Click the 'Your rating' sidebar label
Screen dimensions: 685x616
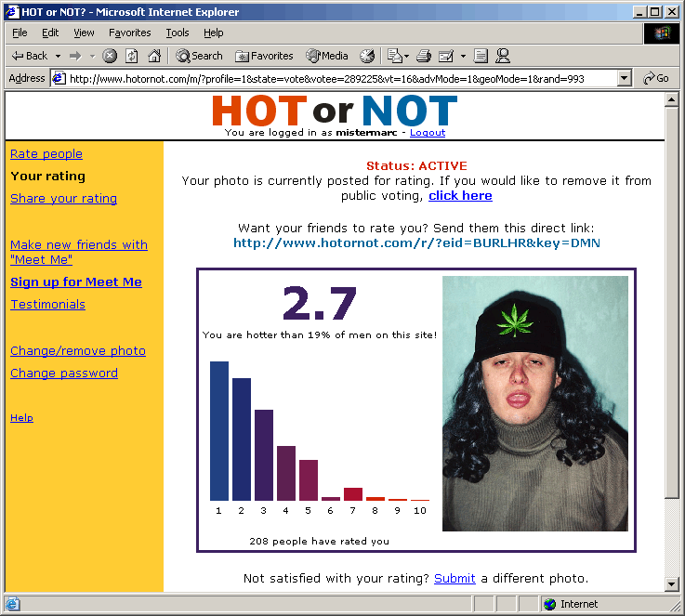[48, 177]
